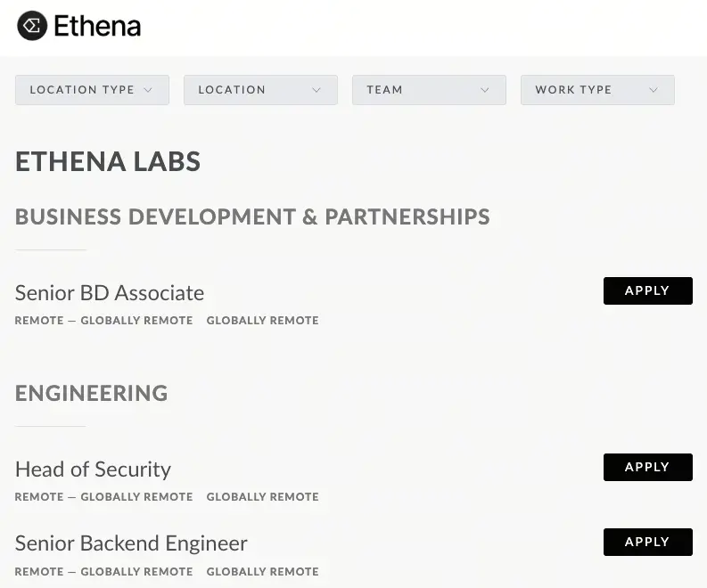Click the Engineering section heading
Viewport: 707px width, 588px height.
[92, 393]
